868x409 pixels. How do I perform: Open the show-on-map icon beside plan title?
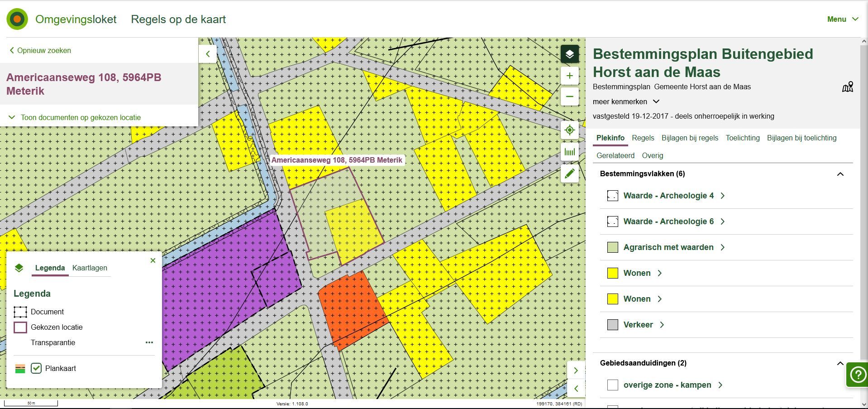coord(847,87)
